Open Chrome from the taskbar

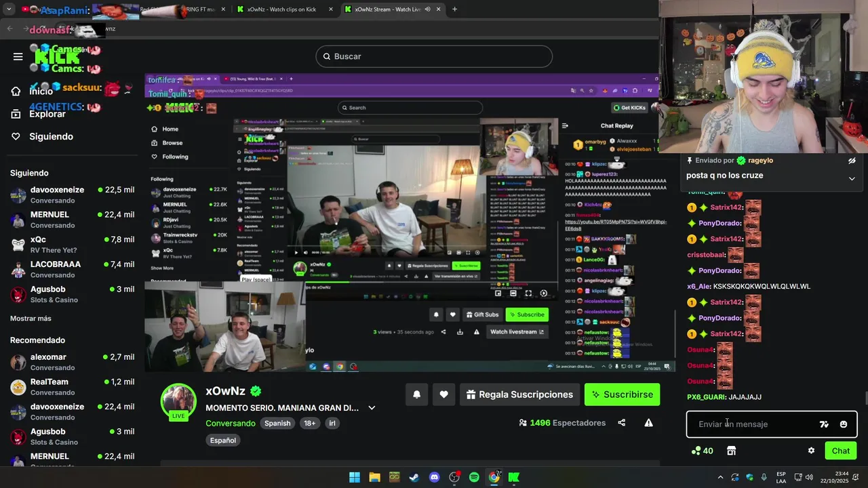494,477
